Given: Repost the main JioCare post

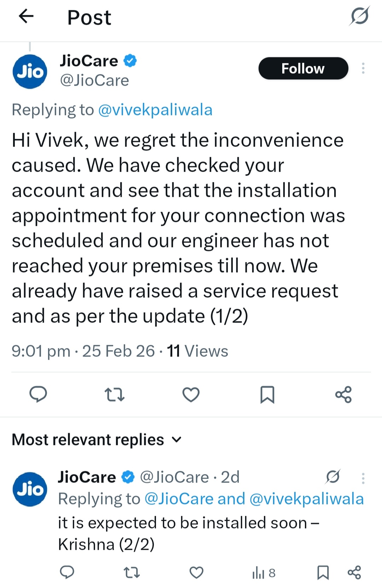Looking at the screenshot, I should (x=115, y=394).
